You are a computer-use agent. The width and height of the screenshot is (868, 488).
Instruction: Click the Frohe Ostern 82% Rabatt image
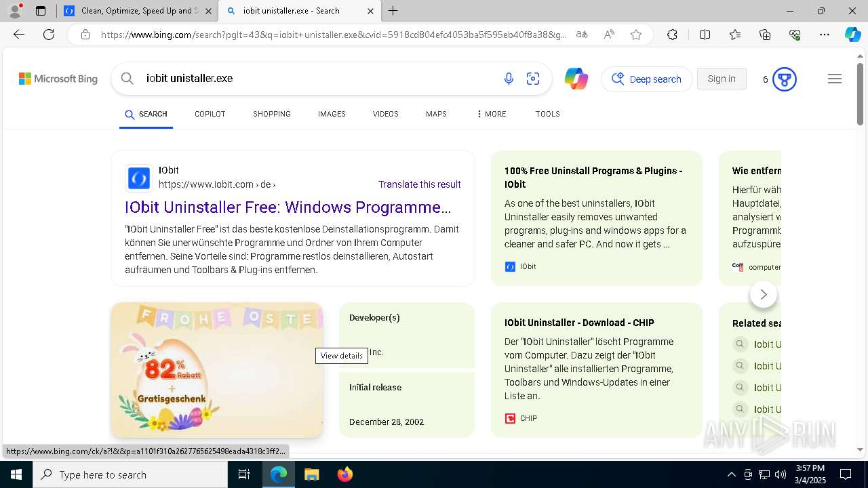[x=217, y=370]
